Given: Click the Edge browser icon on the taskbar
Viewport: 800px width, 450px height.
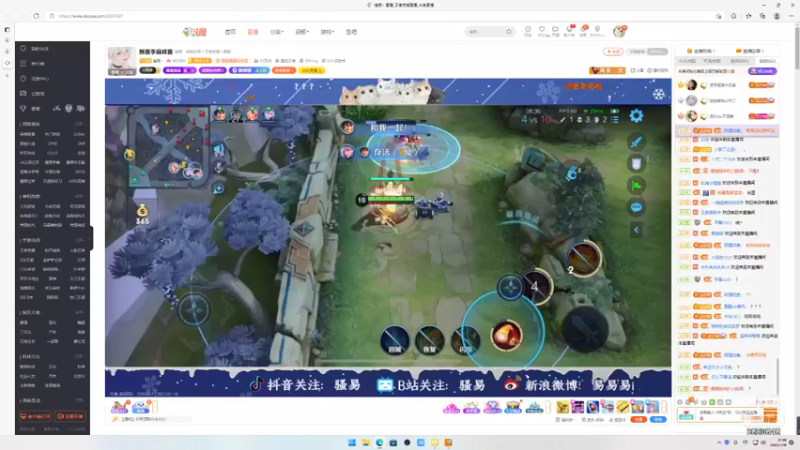Looking at the screenshot, I should coord(380,442).
